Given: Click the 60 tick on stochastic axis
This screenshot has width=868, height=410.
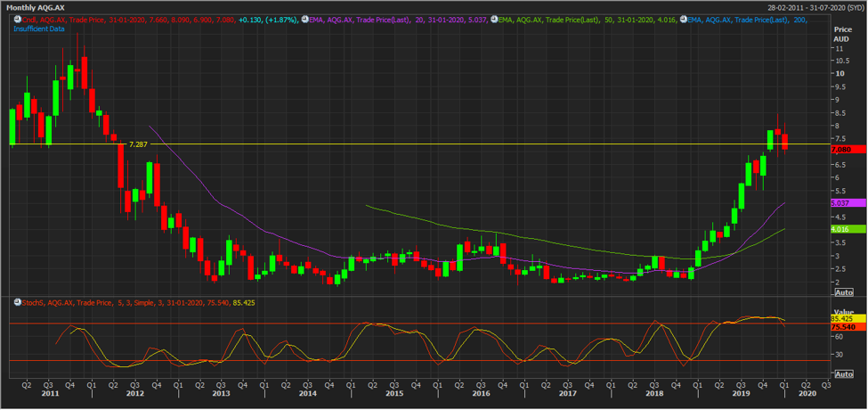Looking at the screenshot, I should point(841,336).
